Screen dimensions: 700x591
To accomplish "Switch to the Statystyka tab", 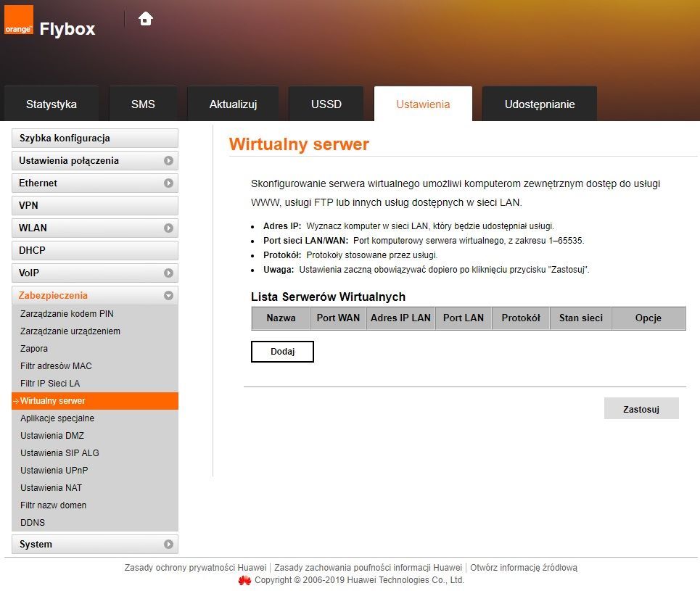I will click(x=52, y=104).
